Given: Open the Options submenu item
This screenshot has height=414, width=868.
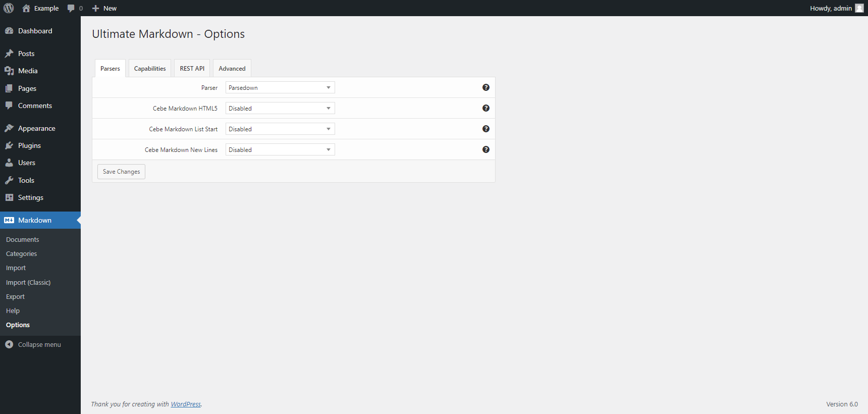Looking at the screenshot, I should (x=18, y=325).
